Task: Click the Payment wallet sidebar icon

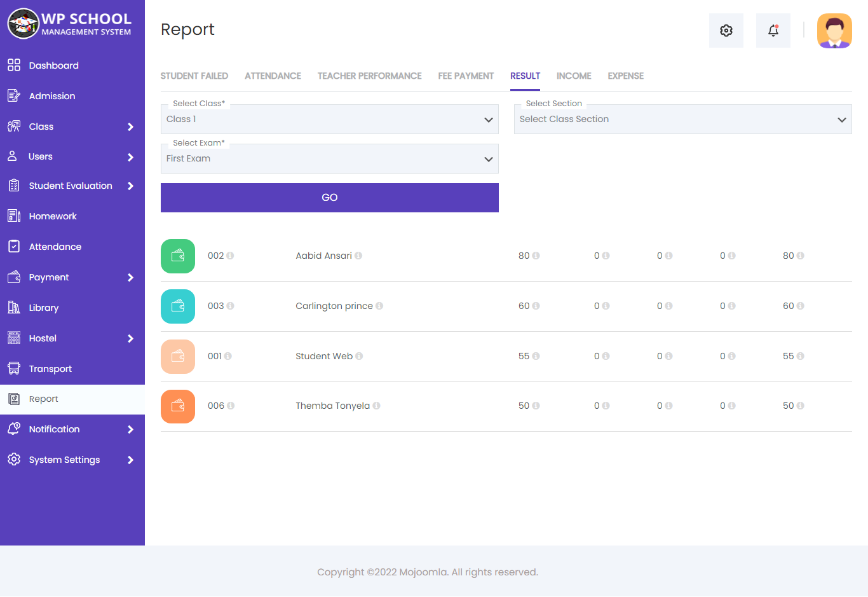Action: click(14, 277)
